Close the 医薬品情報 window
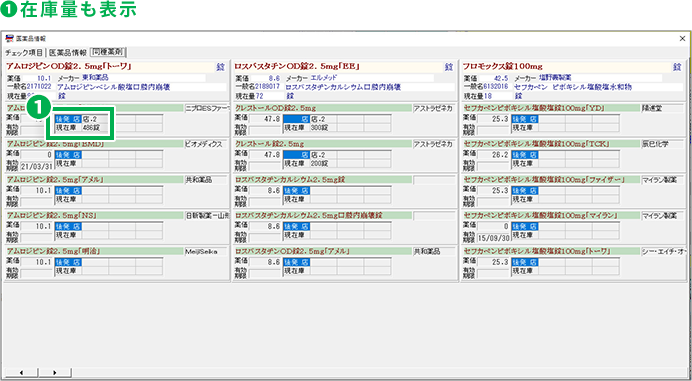 point(681,39)
